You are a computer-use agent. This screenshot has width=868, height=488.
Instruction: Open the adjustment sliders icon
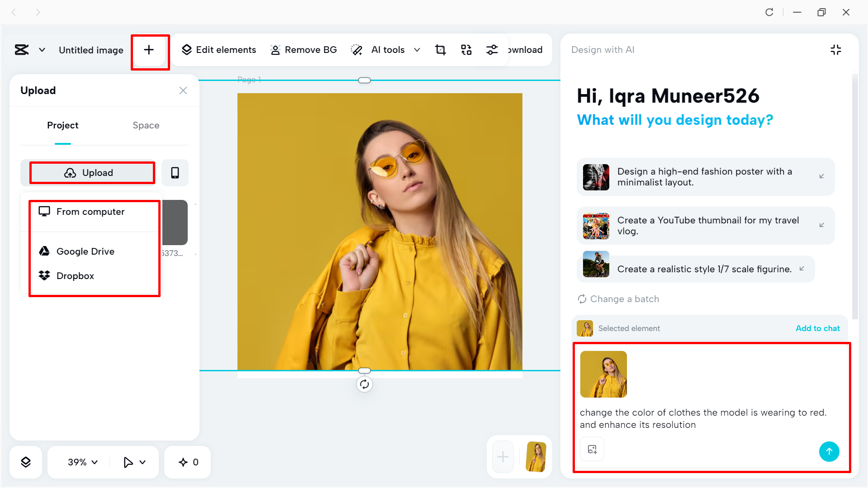[492, 50]
